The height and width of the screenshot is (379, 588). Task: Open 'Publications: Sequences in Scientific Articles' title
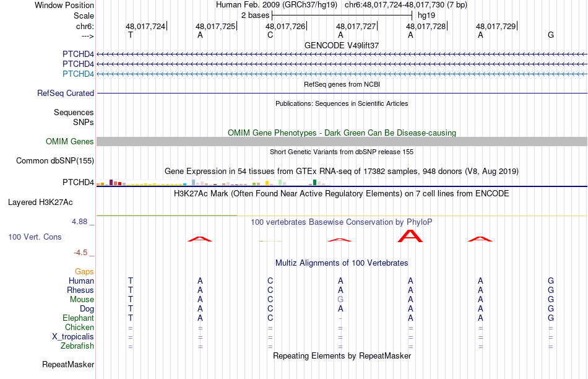342,103
